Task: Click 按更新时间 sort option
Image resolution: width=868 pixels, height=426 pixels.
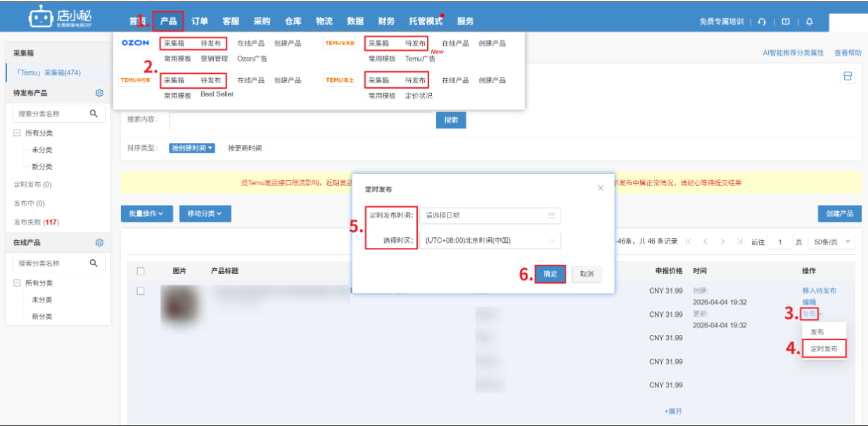Action: [245, 149]
